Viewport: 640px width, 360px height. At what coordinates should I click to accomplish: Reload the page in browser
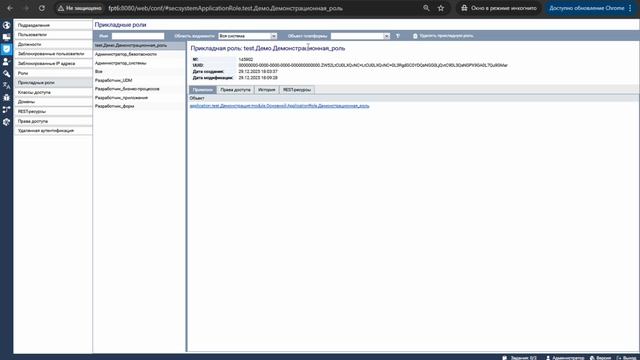[42, 8]
